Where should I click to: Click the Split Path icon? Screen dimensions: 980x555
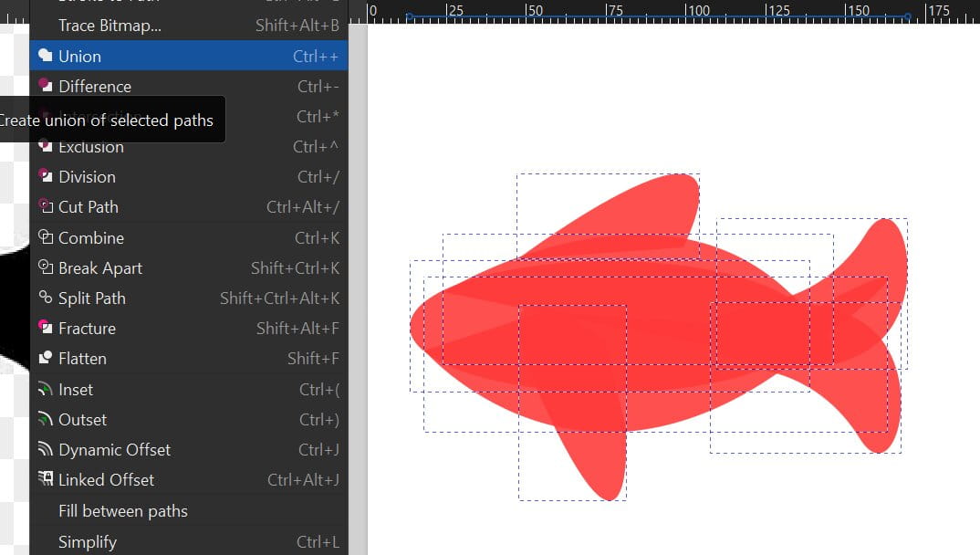point(45,297)
